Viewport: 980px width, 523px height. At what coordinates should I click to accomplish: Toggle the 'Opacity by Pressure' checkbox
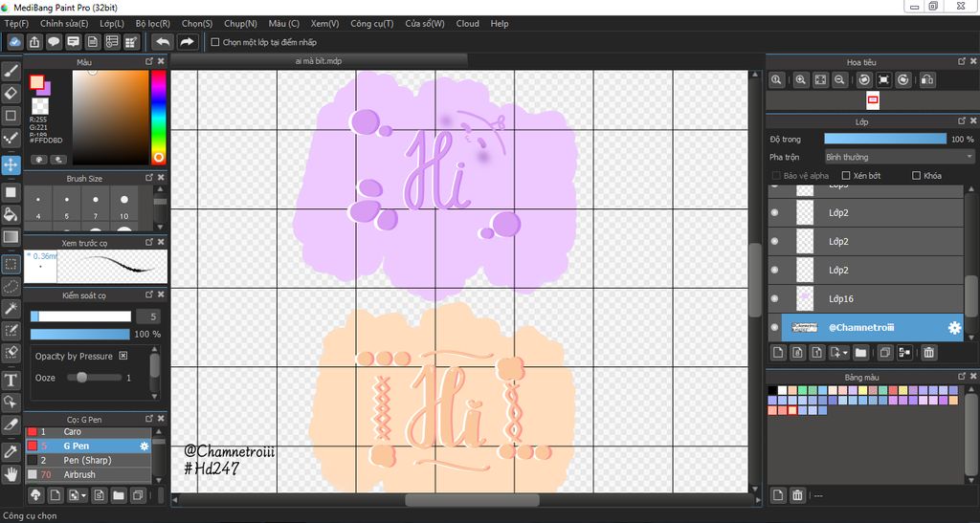pyautogui.click(x=123, y=356)
